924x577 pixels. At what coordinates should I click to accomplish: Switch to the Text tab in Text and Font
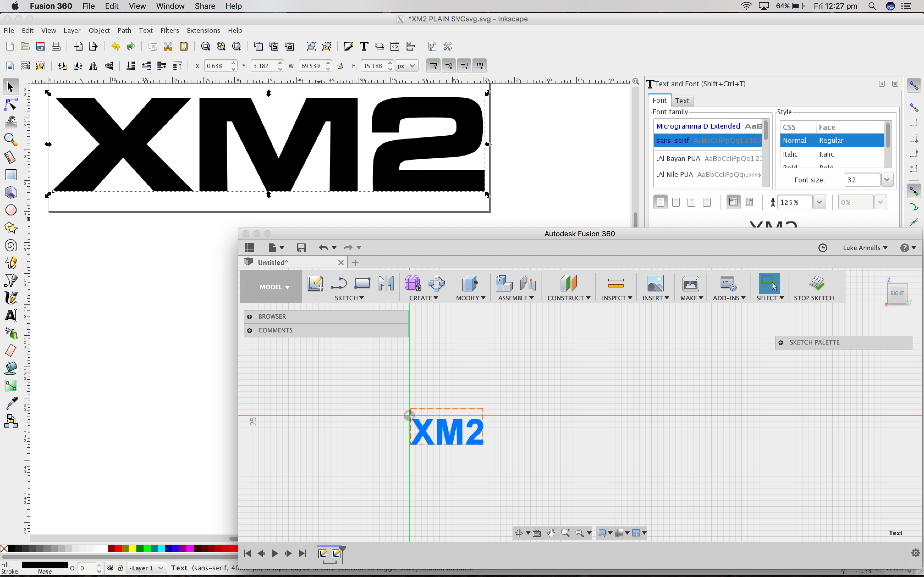682,101
